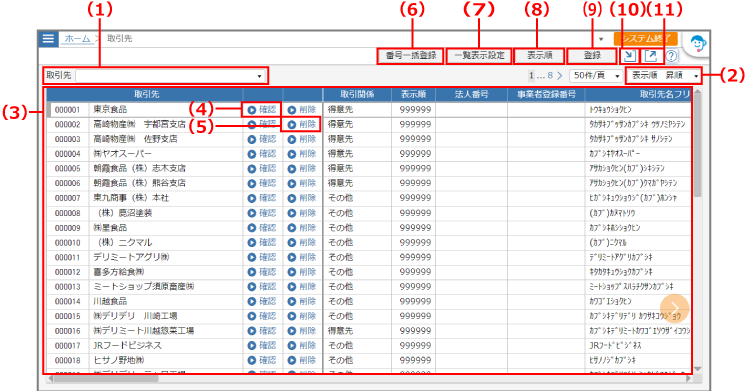Click the export arrow icon in toolbar

pyautogui.click(x=651, y=56)
